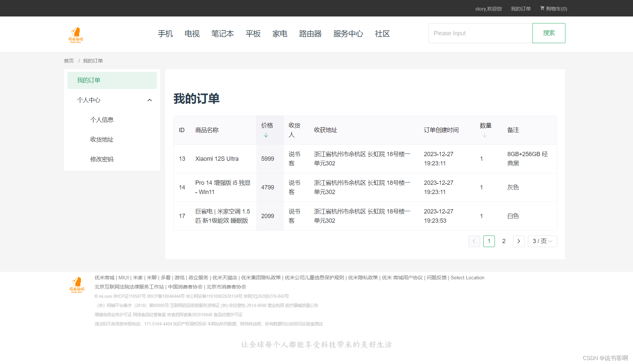The image size is (633, 364).
Task: Open the 笔记本 navigation category
Action: pyautogui.click(x=223, y=34)
